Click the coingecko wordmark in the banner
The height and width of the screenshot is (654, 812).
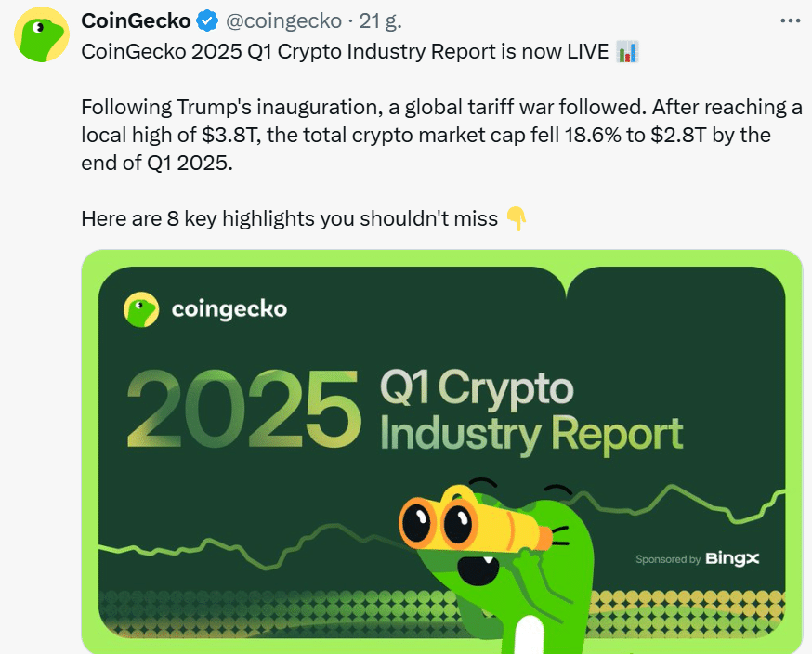coord(229,309)
